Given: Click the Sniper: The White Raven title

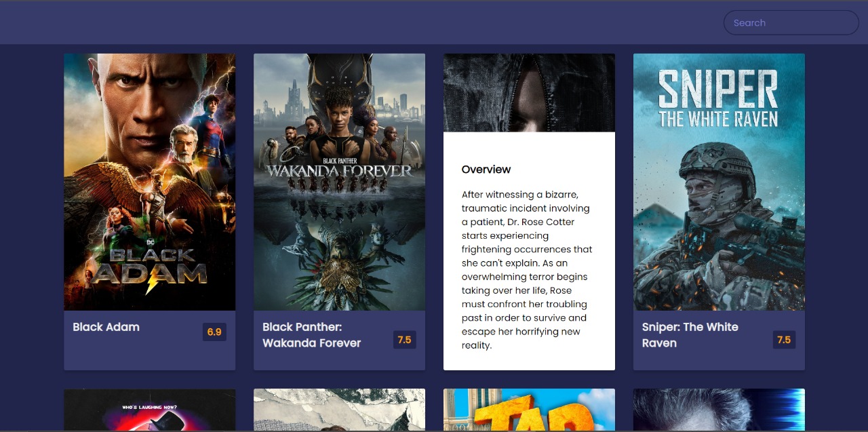Looking at the screenshot, I should tap(690, 335).
